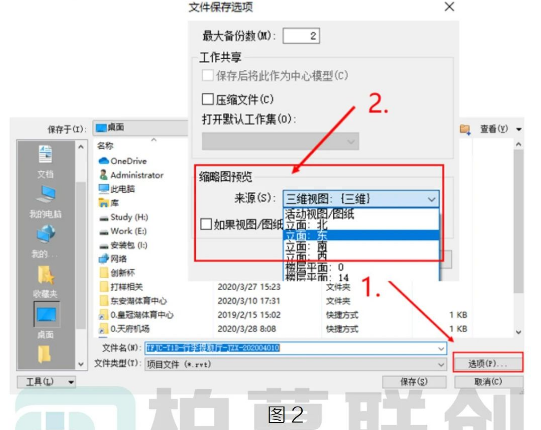This screenshot has width=541, height=430.
Task: Open the 文件类型 dropdown
Action: coord(295,364)
